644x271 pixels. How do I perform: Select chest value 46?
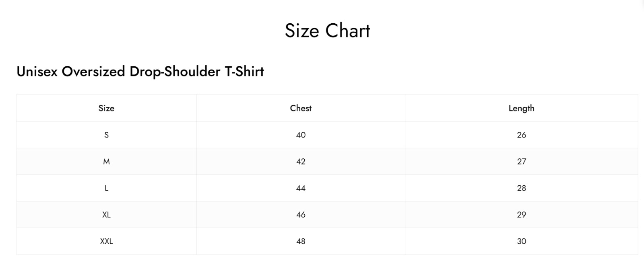click(x=301, y=215)
